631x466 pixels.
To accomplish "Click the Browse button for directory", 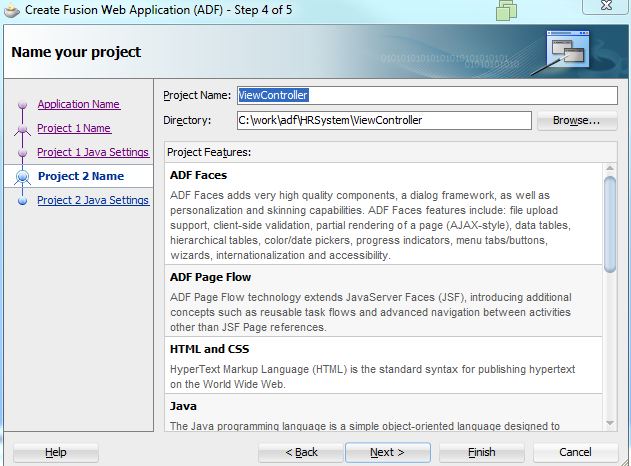I will 577,120.
